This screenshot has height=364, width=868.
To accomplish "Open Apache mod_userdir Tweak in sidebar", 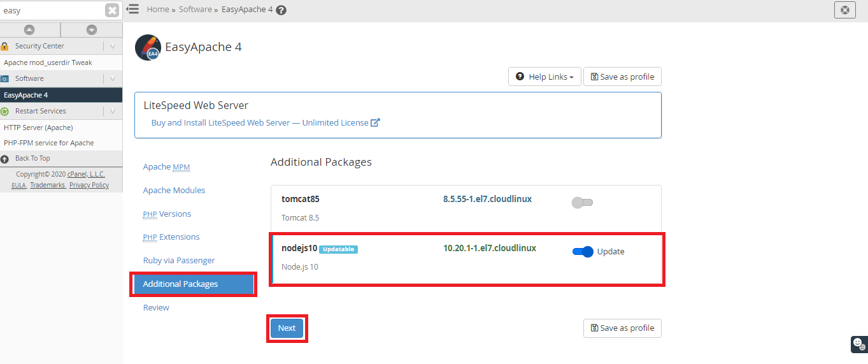I will click(48, 62).
